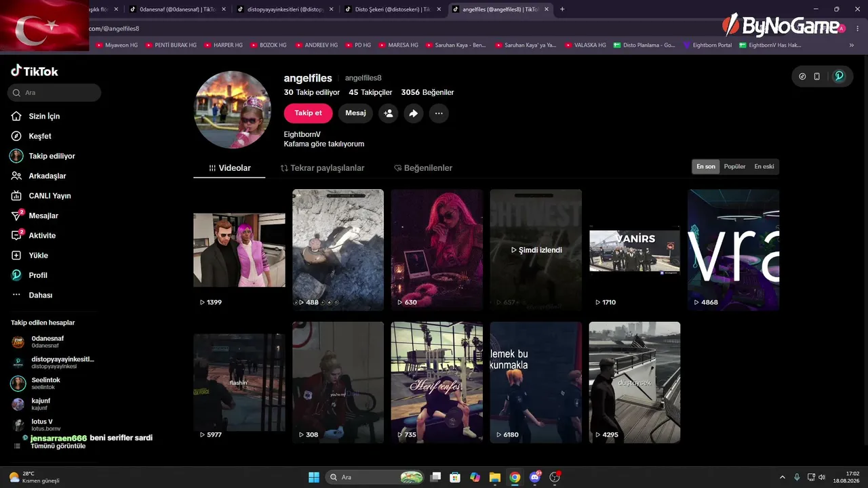Follow angelfiles with Takip et

[x=308, y=113]
